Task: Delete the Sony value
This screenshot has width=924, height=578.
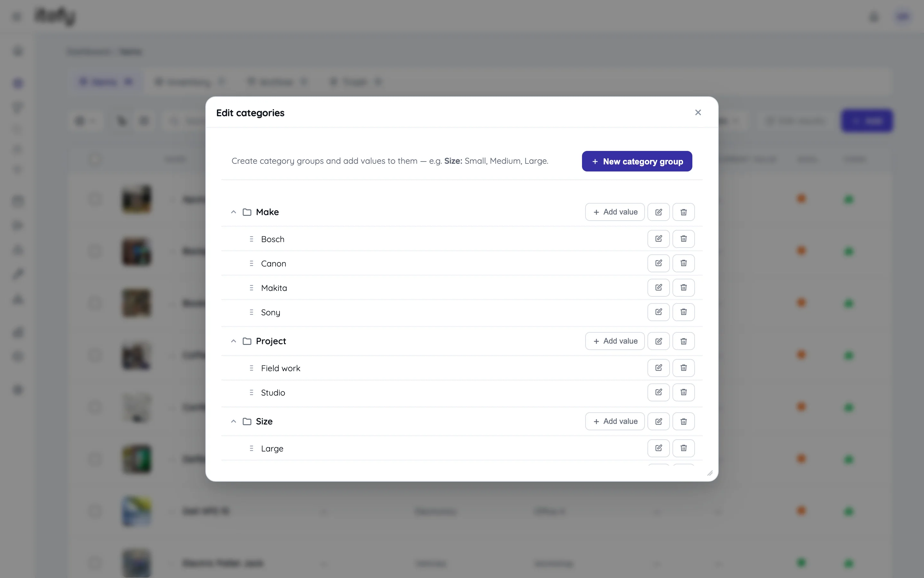Action: (683, 312)
